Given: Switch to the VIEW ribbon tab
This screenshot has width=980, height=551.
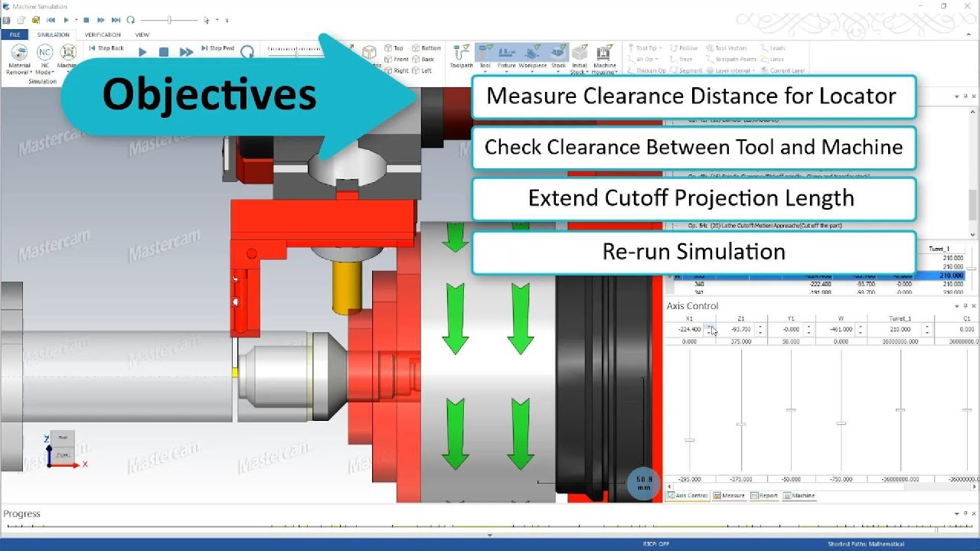Looking at the screenshot, I should 142,34.
